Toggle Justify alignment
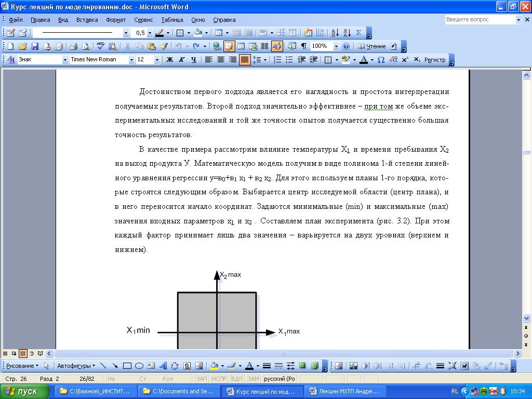 (x=244, y=60)
